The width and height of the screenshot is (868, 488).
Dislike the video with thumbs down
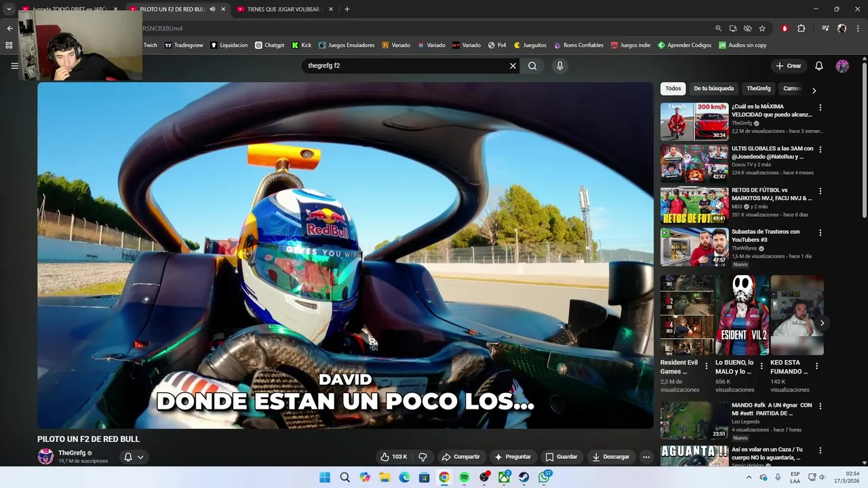(x=422, y=457)
